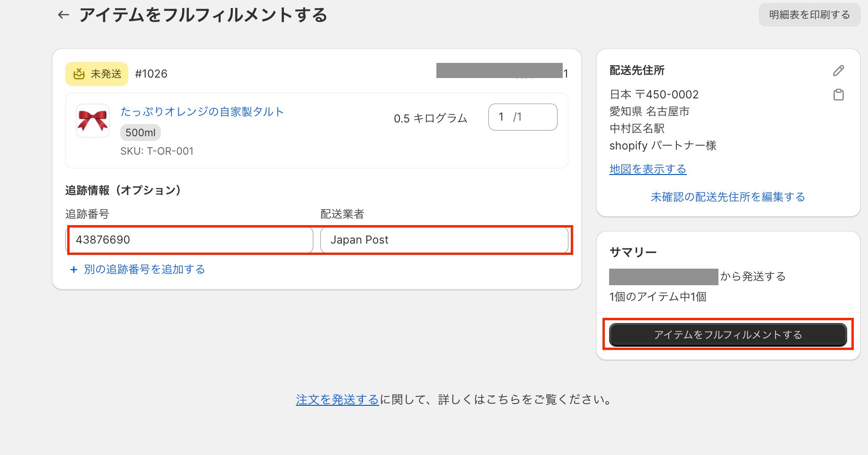Open the 地図を表示する map link

point(647,169)
